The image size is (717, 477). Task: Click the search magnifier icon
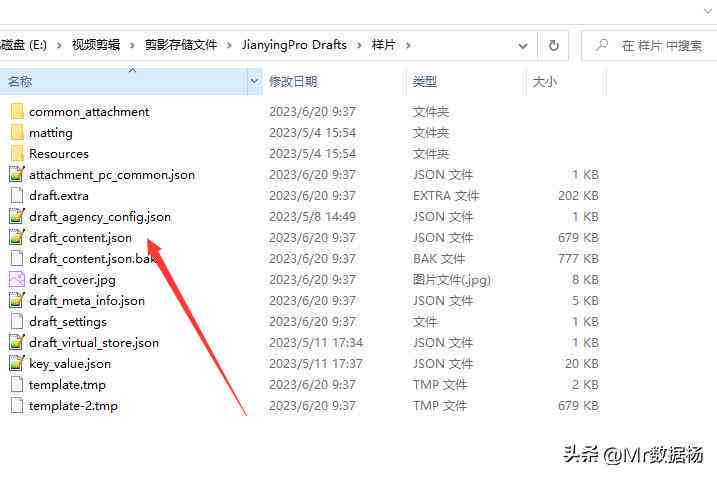601,45
